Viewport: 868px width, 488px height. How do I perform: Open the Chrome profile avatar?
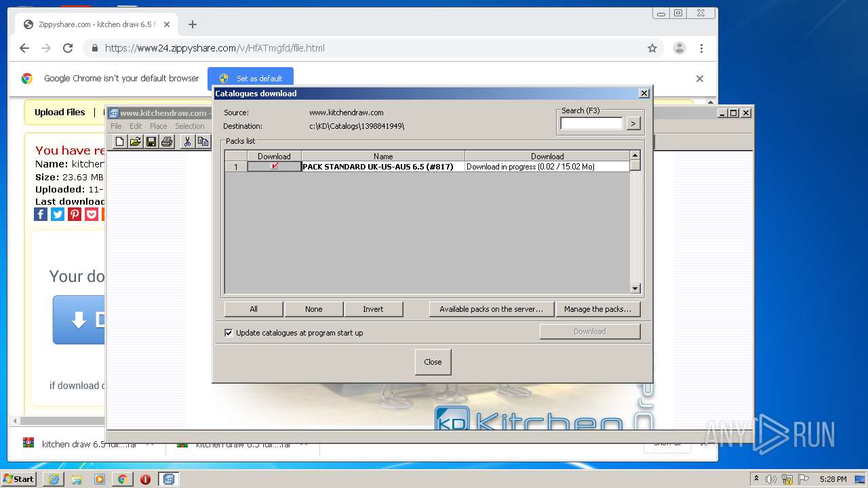tap(679, 48)
